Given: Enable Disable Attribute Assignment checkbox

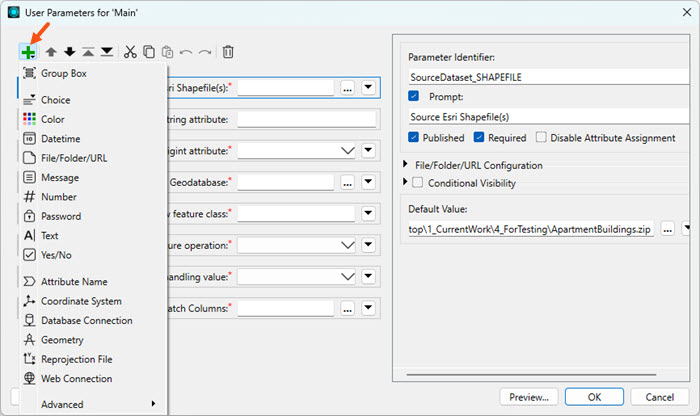Looking at the screenshot, I should point(541,137).
